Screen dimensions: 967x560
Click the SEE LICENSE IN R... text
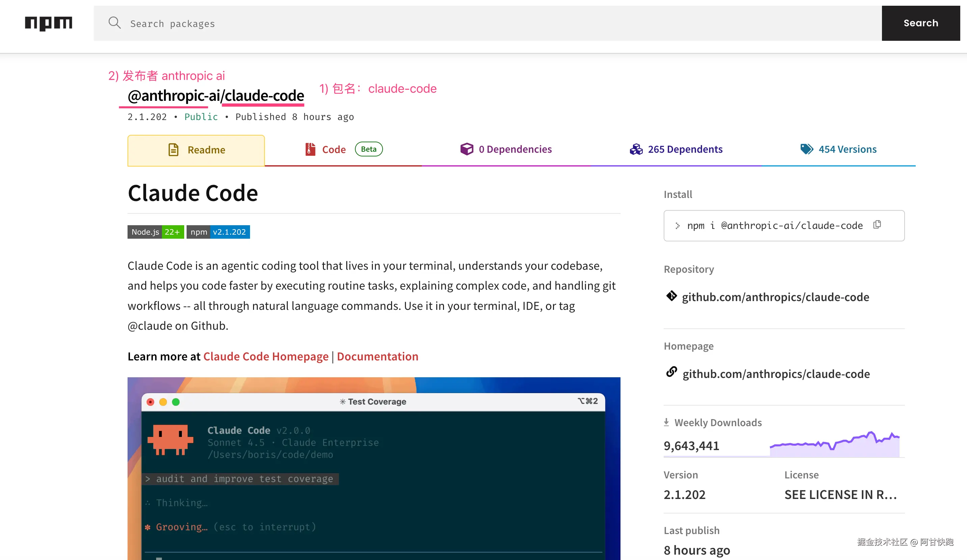pyautogui.click(x=840, y=494)
